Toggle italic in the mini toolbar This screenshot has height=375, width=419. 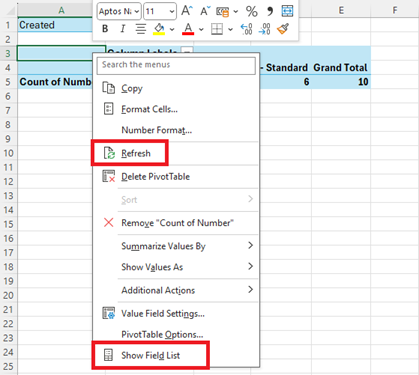tap(123, 29)
